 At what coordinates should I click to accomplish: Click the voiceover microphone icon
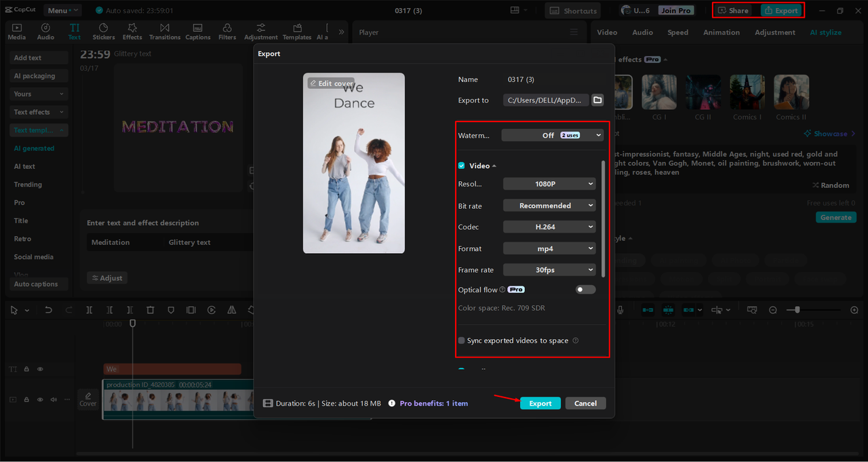coord(621,309)
